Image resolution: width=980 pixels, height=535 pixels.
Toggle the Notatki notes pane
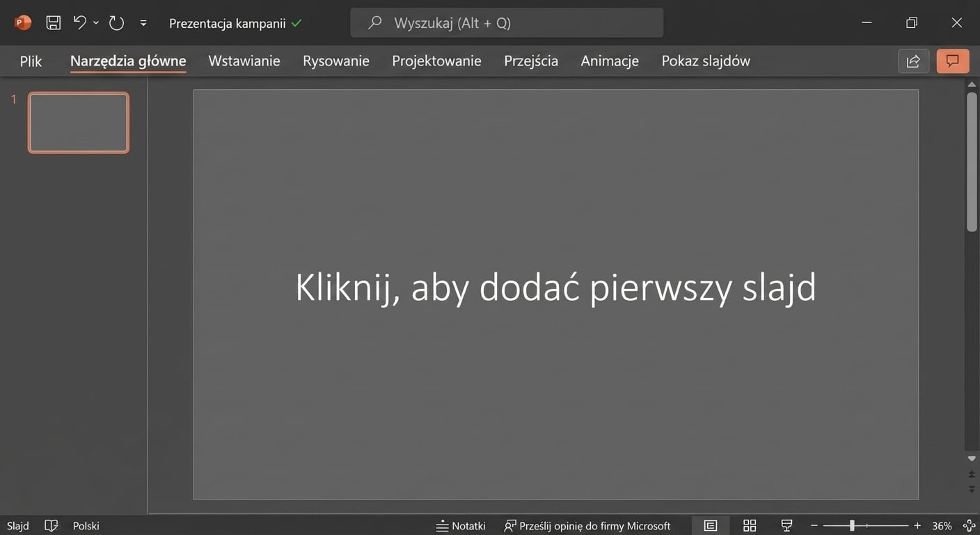point(461,526)
